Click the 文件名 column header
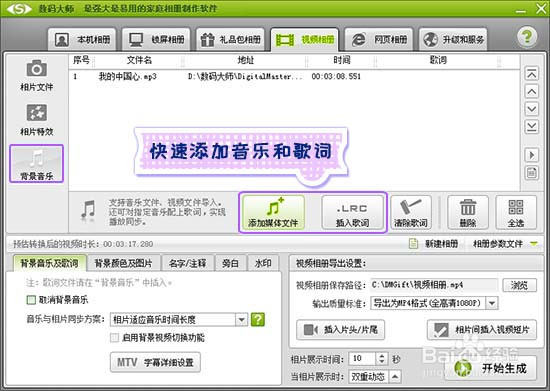This screenshot has width=550, height=391. [x=139, y=60]
